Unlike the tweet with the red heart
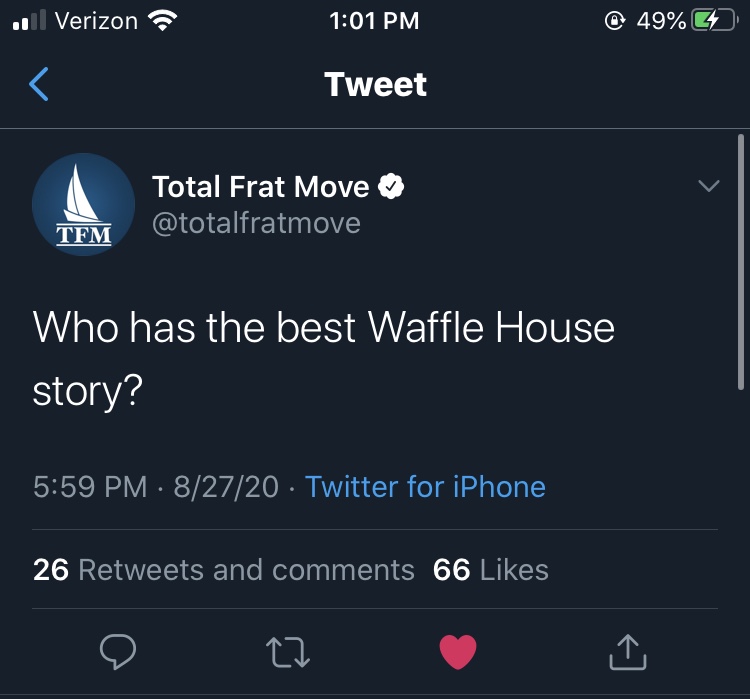The height and width of the screenshot is (699, 750). coord(458,652)
